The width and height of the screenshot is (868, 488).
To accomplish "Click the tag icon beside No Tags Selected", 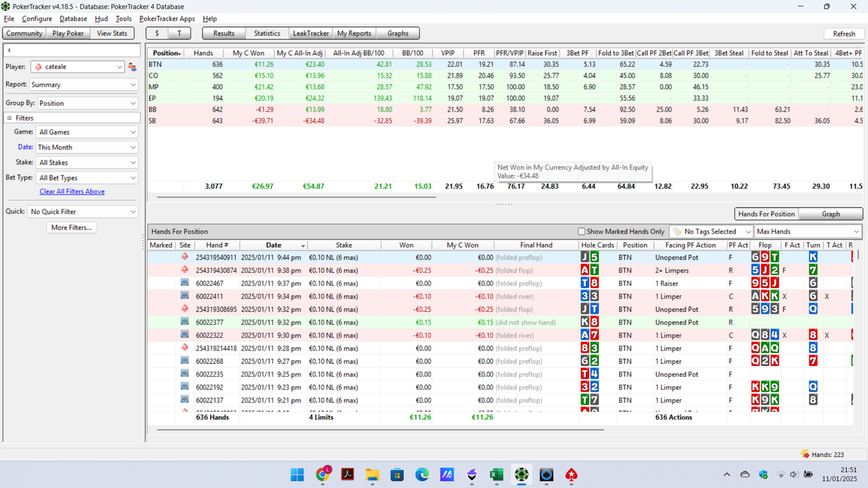I will click(x=677, y=232).
